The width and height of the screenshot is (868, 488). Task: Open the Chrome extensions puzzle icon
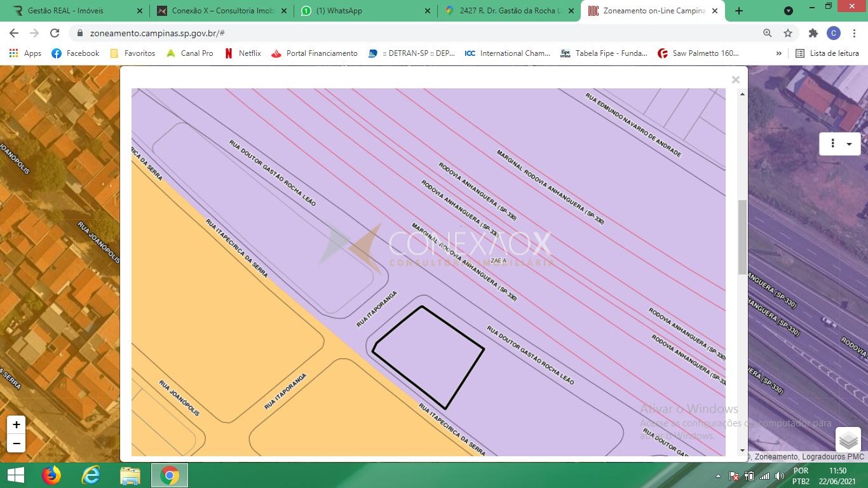(813, 33)
